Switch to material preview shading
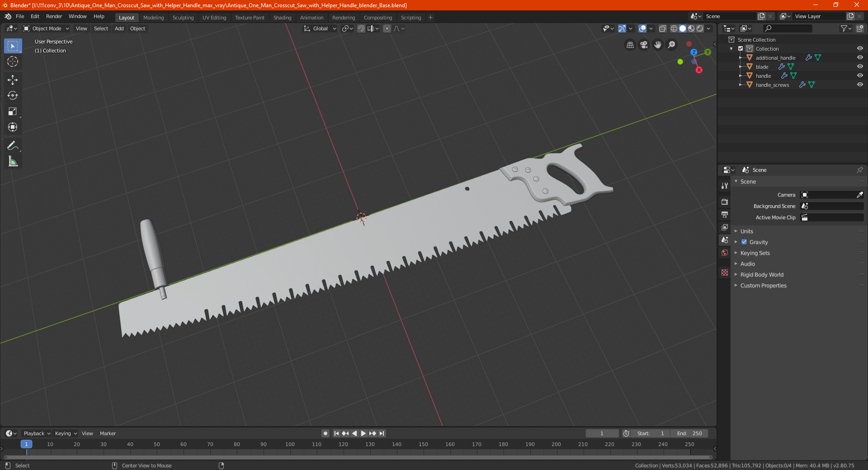868x470 pixels. (691, 28)
